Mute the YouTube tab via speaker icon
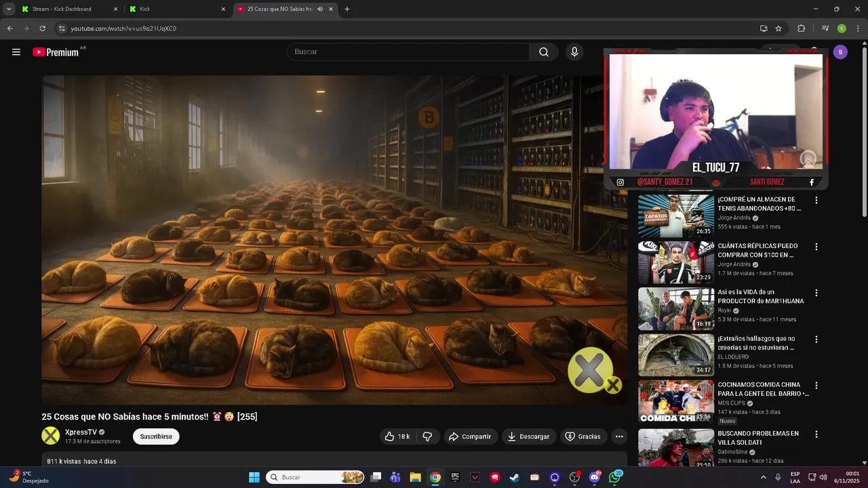The height and width of the screenshot is (488, 868). pos(319,9)
